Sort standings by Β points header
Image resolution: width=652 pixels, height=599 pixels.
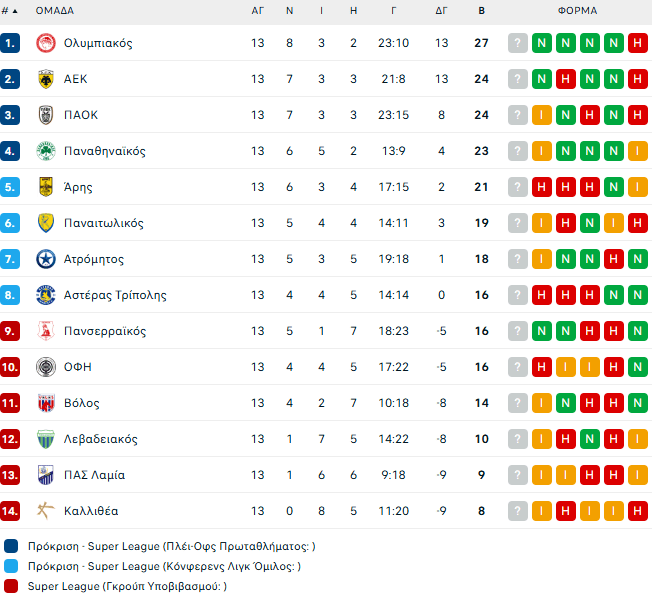click(x=481, y=11)
